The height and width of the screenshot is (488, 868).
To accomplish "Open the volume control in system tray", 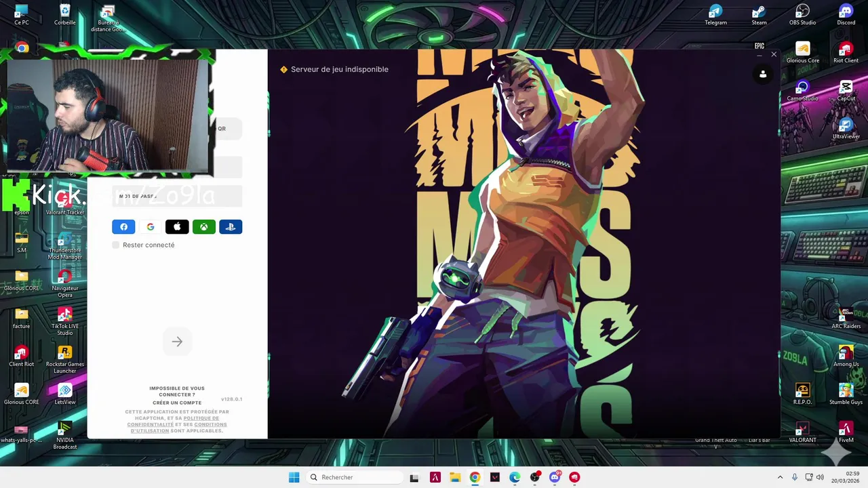I will 820,477.
